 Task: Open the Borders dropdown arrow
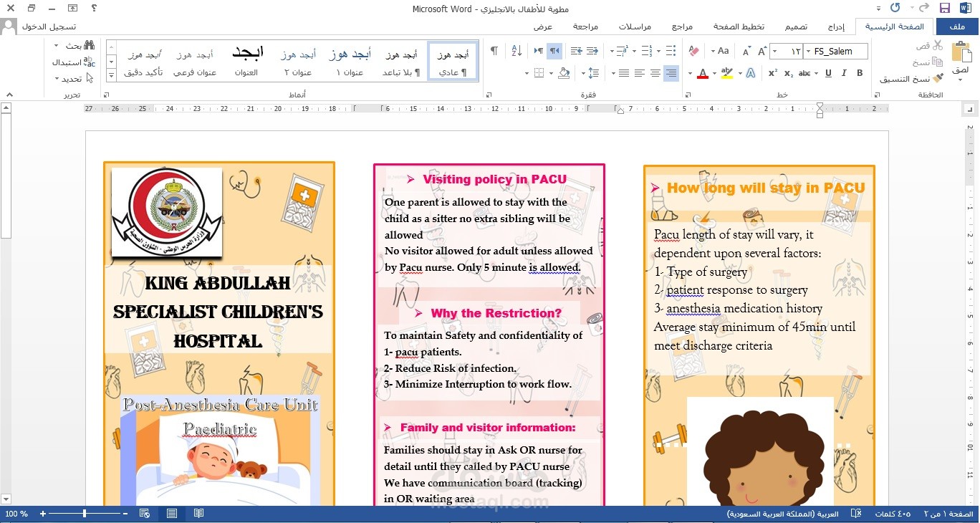coord(527,73)
